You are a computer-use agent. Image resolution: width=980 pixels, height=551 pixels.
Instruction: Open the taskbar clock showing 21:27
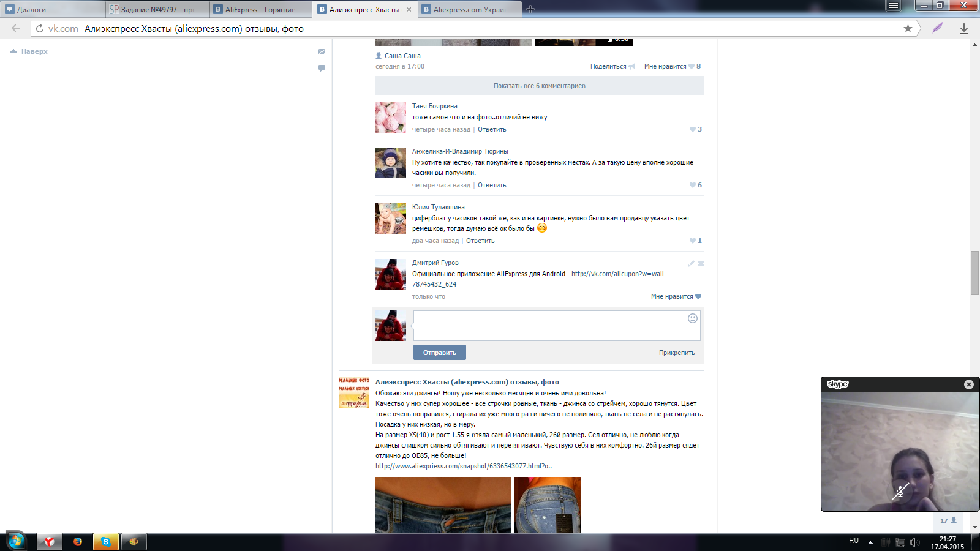(x=948, y=542)
